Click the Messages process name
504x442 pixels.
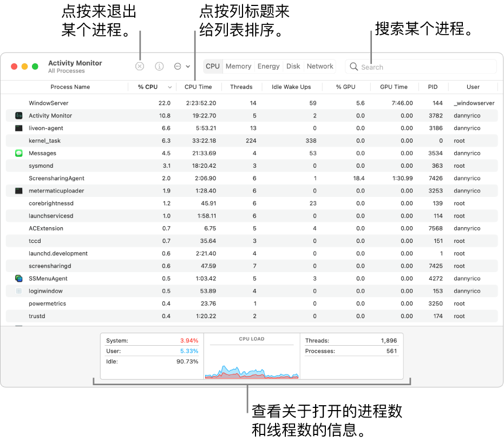click(x=42, y=153)
